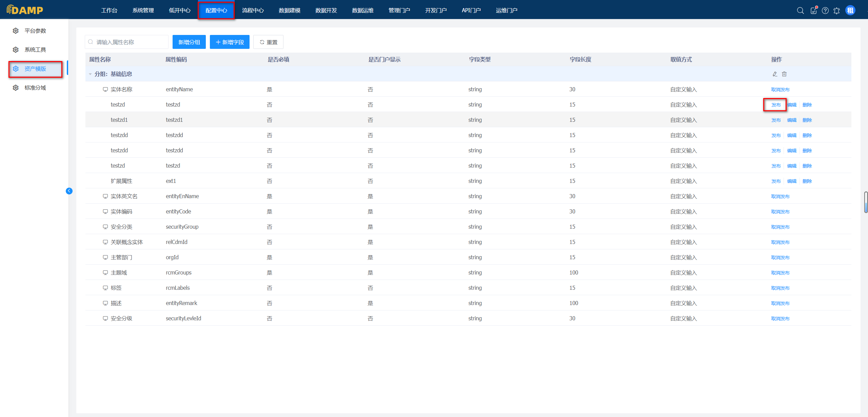
Task: Open the notification bell icon
Action: click(836, 11)
